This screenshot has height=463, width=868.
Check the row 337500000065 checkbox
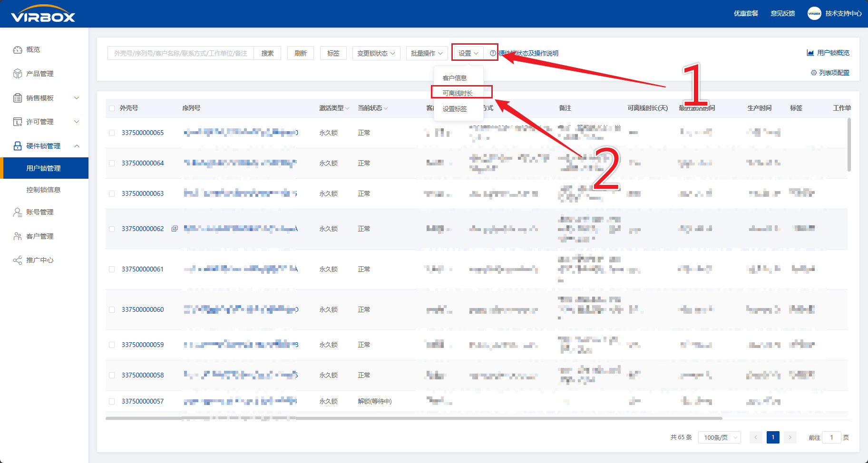tap(112, 133)
